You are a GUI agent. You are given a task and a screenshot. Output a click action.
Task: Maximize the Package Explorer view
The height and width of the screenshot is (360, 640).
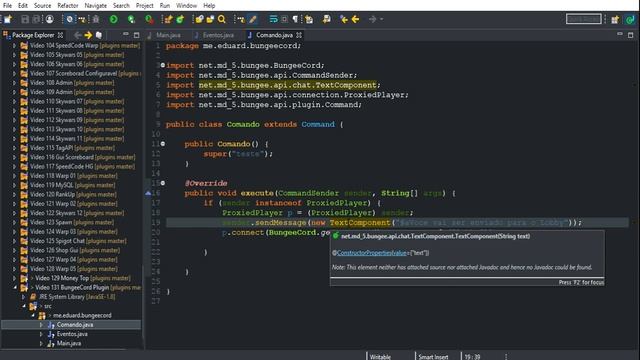tap(137, 35)
